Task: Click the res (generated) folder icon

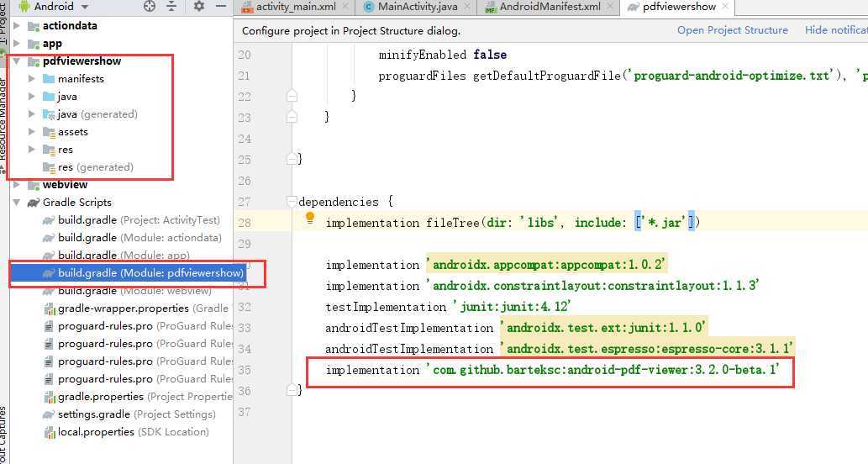Action: [x=49, y=167]
